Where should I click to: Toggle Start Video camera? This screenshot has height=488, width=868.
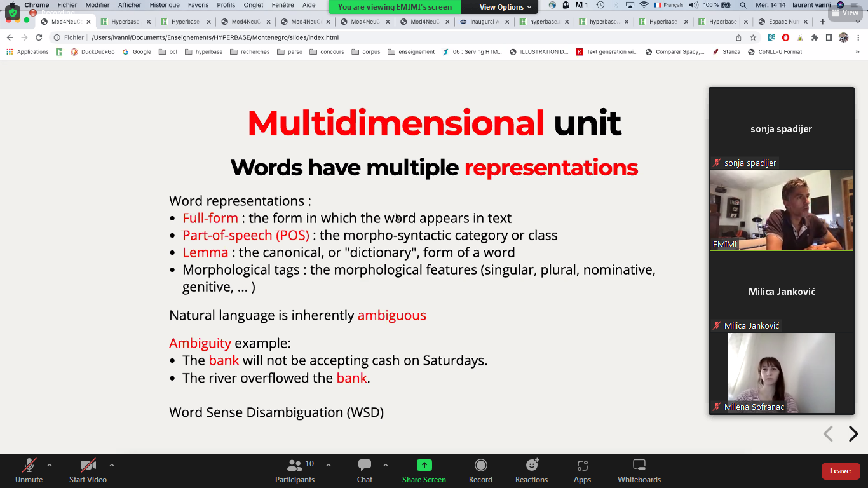click(88, 471)
